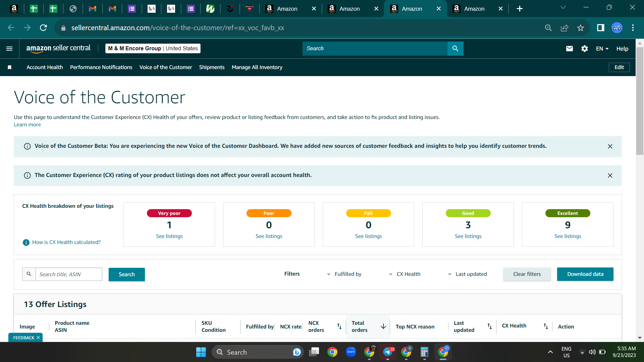This screenshot has width=644, height=362.
Task: Show hidden system tray icons
Action: pos(550,352)
